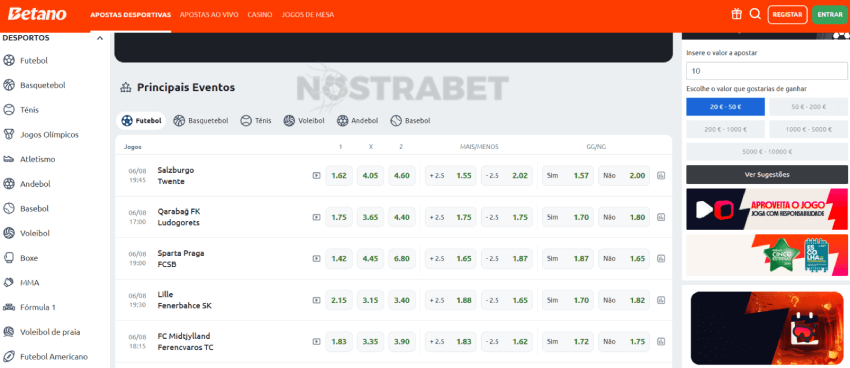Open statistics icon for Salzburgo vs Twente

661,176
